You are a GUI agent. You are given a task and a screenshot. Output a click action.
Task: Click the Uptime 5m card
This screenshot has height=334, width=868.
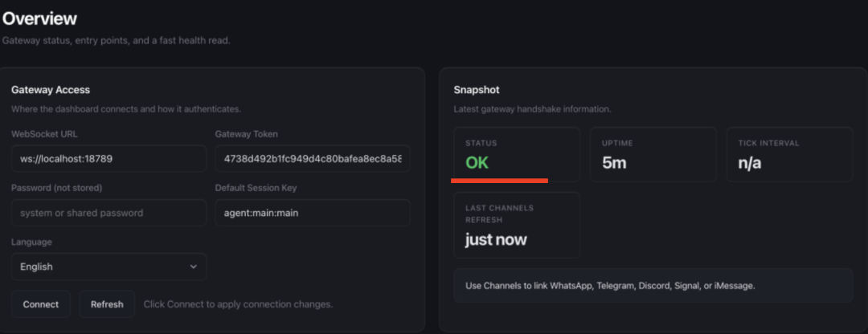[x=653, y=154]
